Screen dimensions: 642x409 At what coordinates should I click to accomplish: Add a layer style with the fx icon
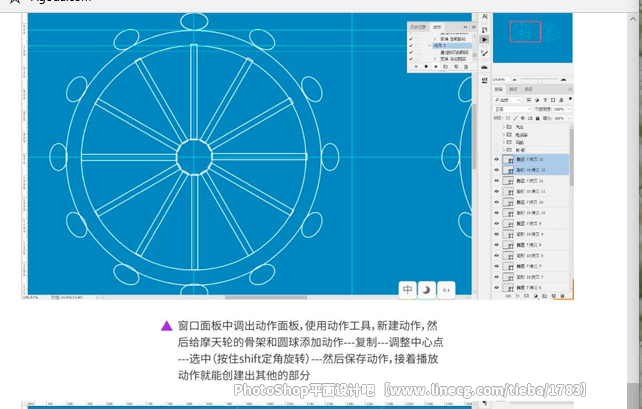click(518, 296)
